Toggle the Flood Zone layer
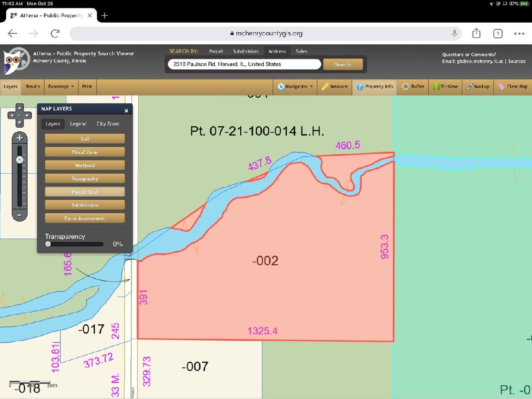 click(x=85, y=152)
